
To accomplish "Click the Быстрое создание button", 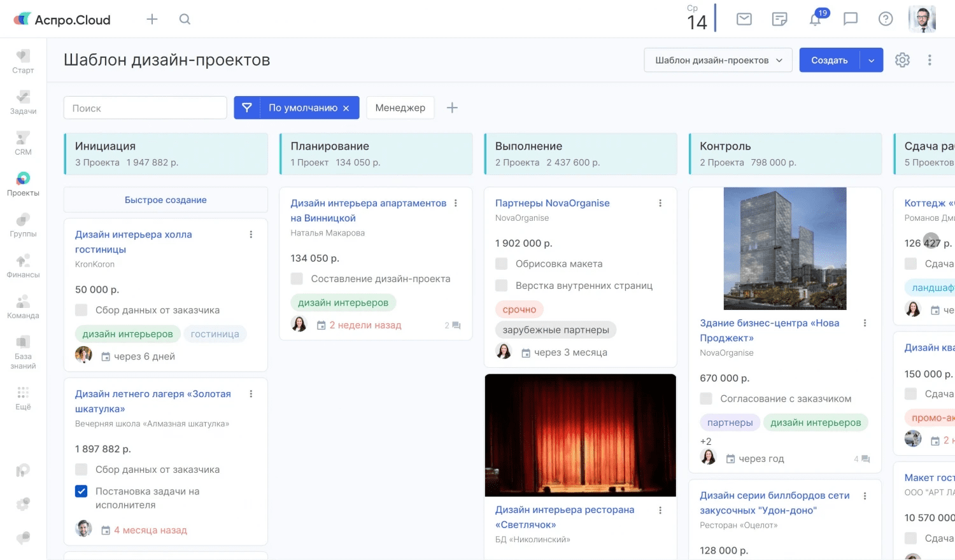I will click(166, 200).
